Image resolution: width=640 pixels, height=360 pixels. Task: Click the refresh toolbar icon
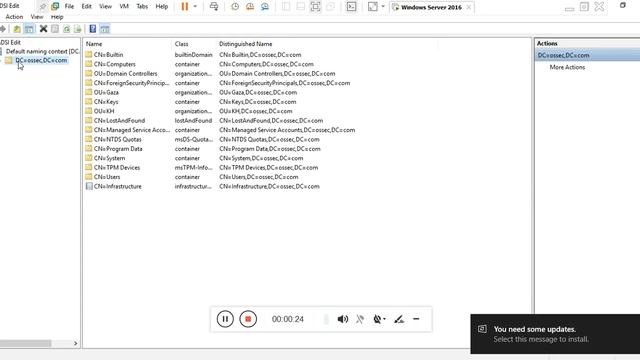[66, 29]
